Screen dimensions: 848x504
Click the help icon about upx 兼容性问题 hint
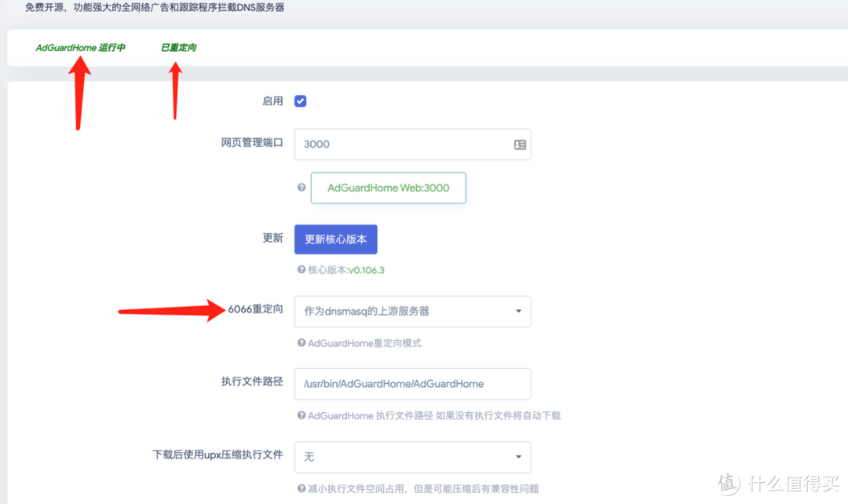tap(303, 488)
